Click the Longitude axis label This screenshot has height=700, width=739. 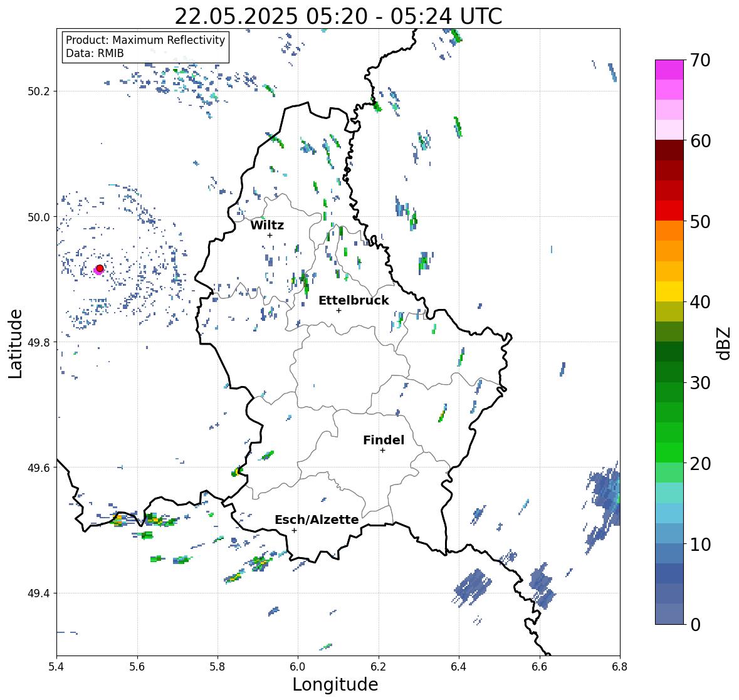point(335,684)
